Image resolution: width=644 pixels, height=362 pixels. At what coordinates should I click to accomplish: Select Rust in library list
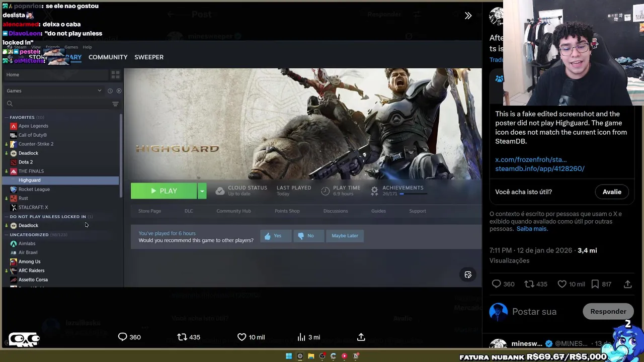[x=23, y=199]
